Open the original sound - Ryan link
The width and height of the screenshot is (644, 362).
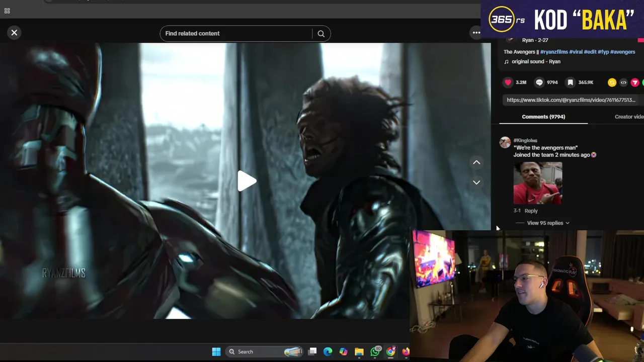[x=536, y=61]
